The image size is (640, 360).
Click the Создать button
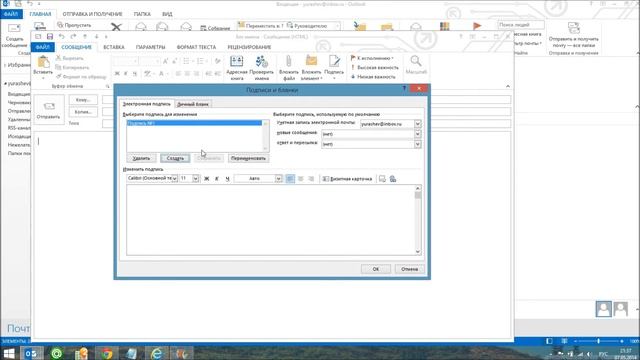(x=175, y=158)
